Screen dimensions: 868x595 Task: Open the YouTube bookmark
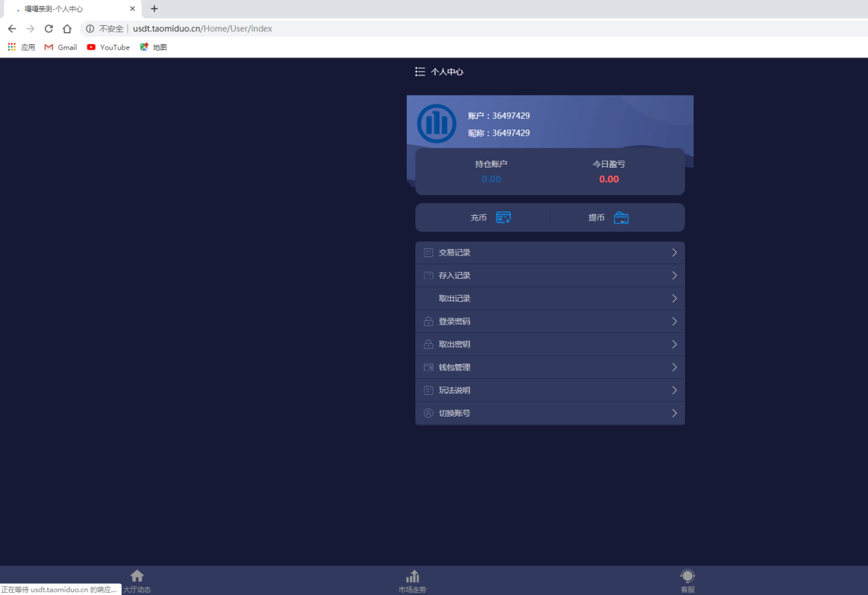tap(108, 47)
